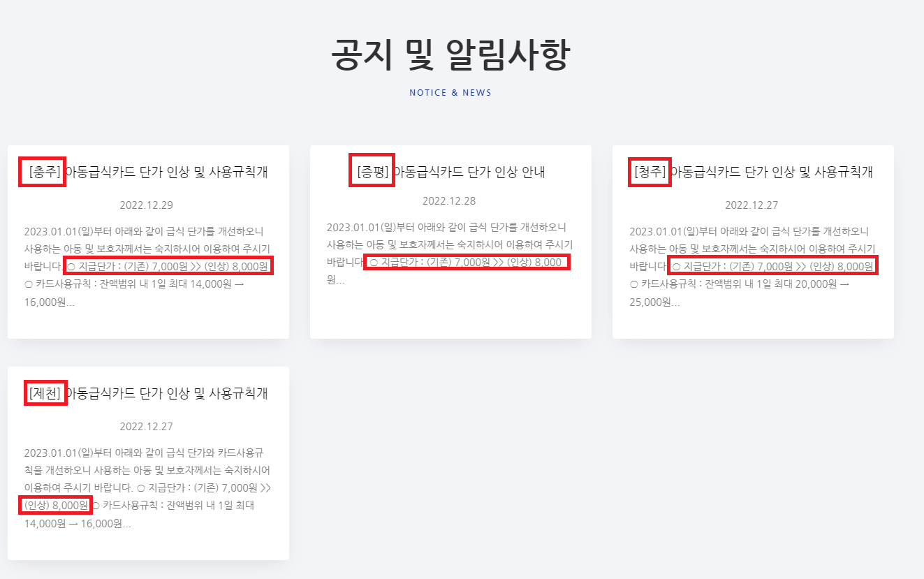Image resolution: width=924 pixels, height=579 pixels.
Task: Open the [증평] 아동급식카드 단가 인상 안내 notice
Action: (x=450, y=168)
